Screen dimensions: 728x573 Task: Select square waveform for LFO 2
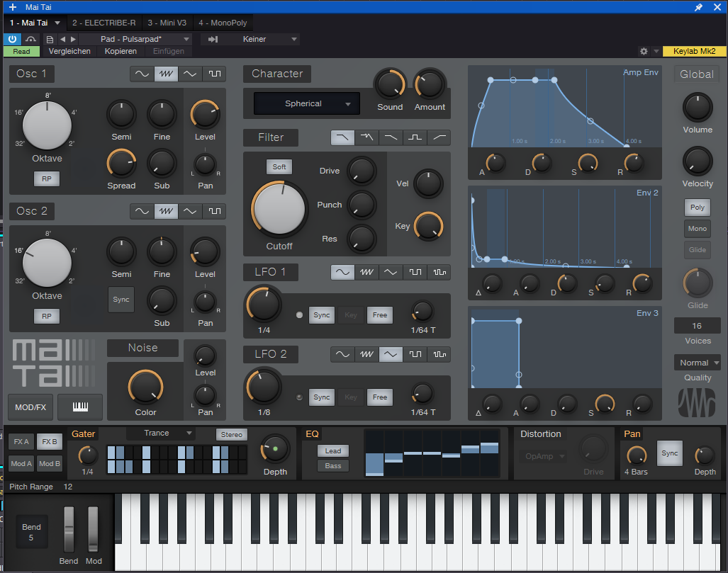[415, 354]
